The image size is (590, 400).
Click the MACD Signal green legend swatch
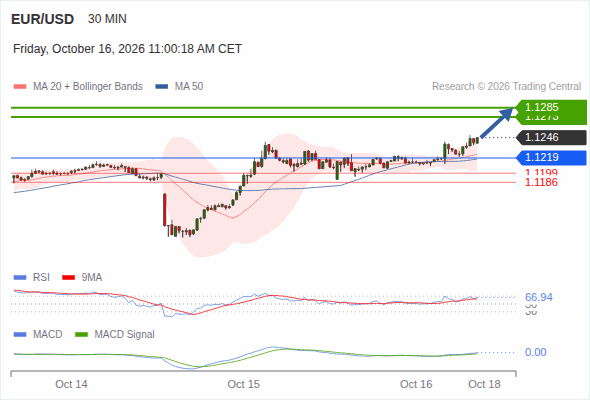81,335
